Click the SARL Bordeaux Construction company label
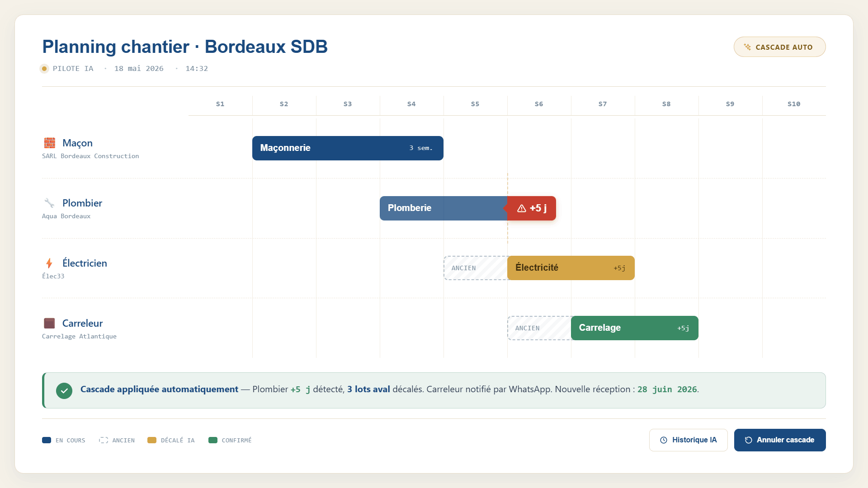This screenshot has width=868, height=488. [x=90, y=156]
